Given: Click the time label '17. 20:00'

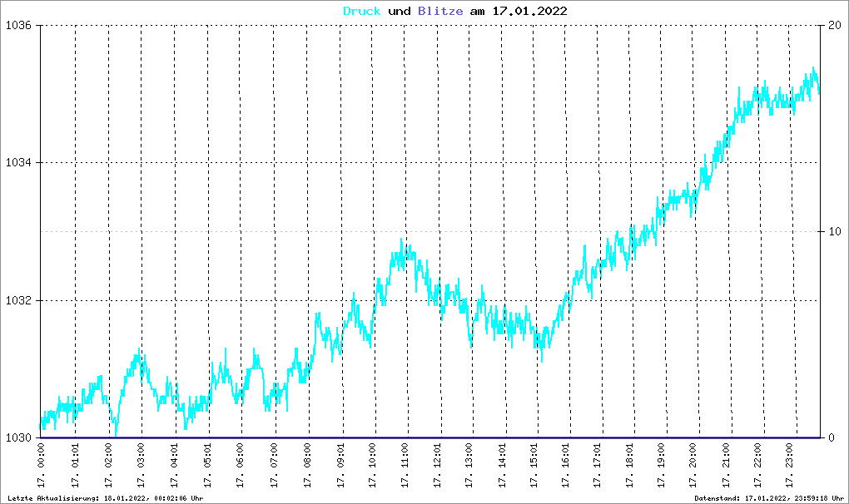Looking at the screenshot, I should pos(693,466).
